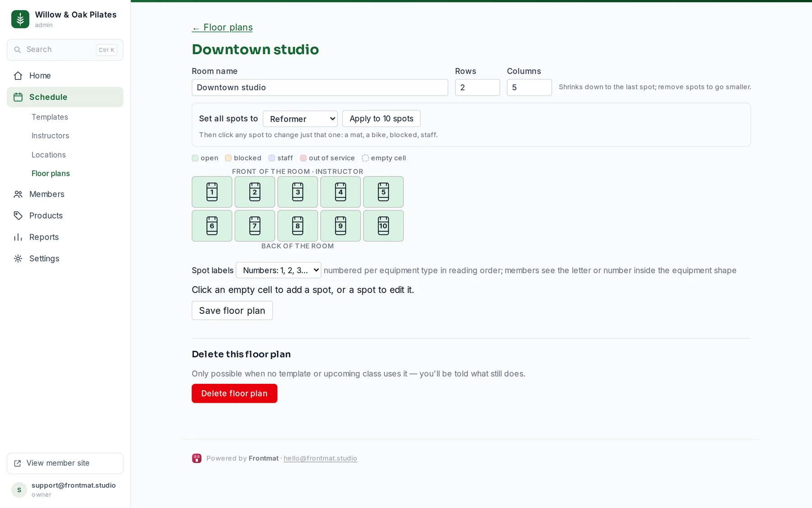Select reformer spot 10 on the floor plan
The width and height of the screenshot is (812, 508).
(x=383, y=226)
